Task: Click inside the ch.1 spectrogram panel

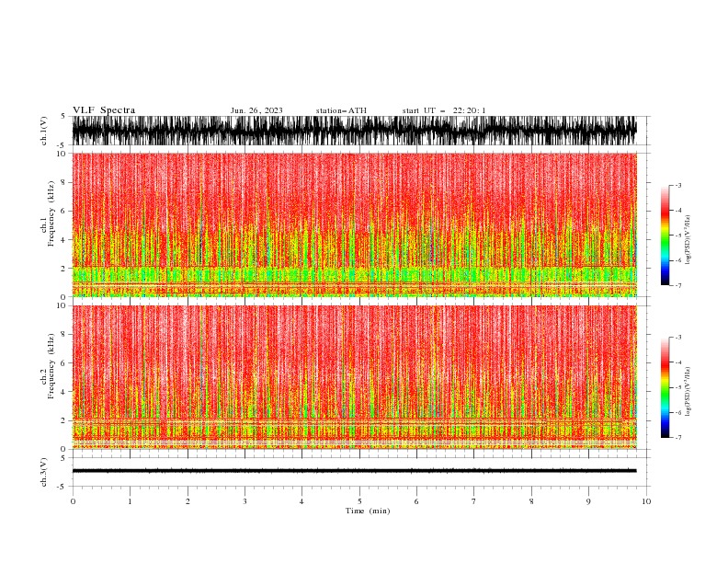Action: click(354, 224)
